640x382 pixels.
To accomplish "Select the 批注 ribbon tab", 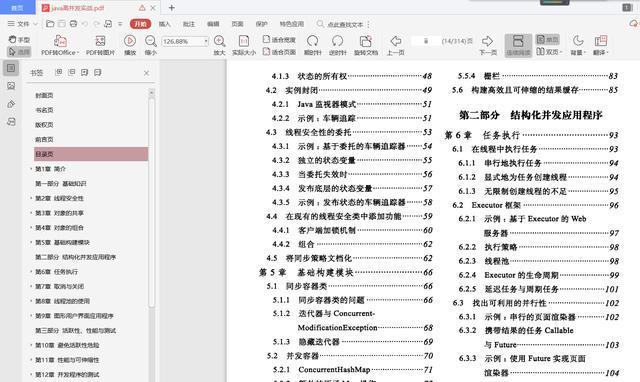I will pos(189,24).
